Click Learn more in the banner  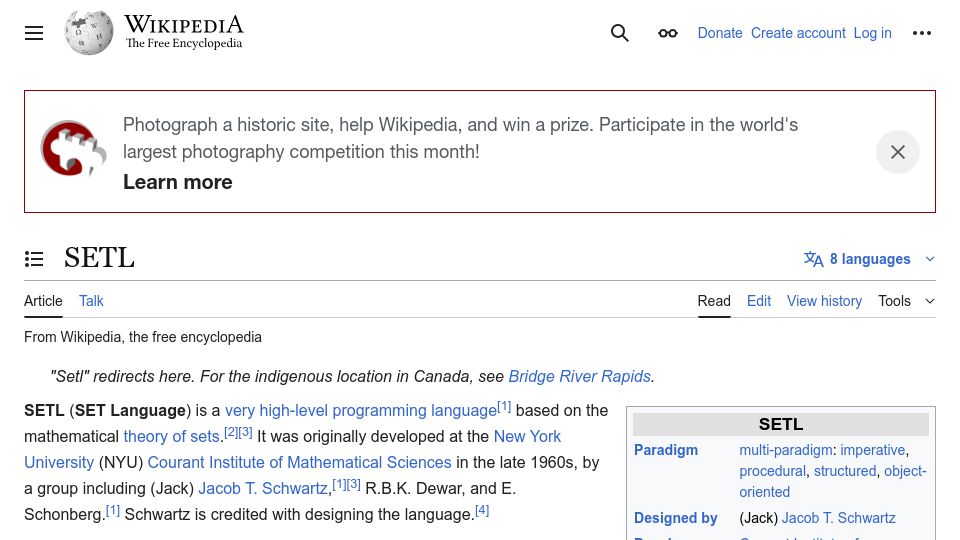point(178,182)
